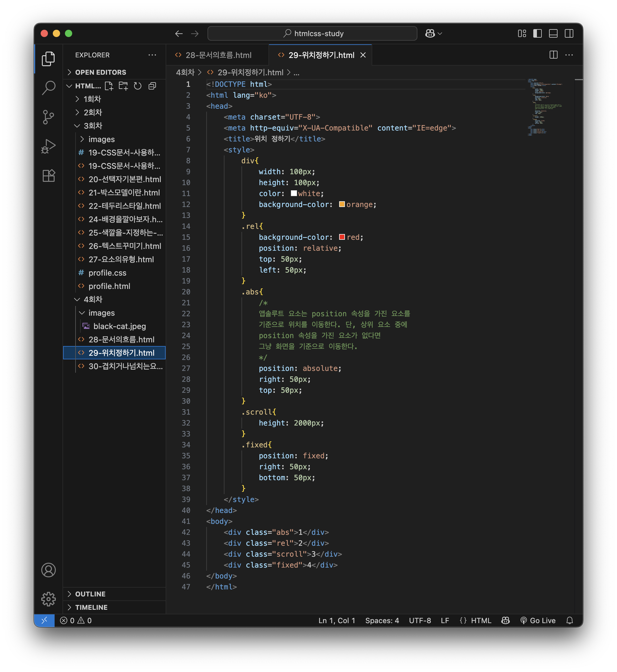Image resolution: width=617 pixels, height=672 pixels.
Task: Collapse all folders in explorer
Action: point(152,86)
